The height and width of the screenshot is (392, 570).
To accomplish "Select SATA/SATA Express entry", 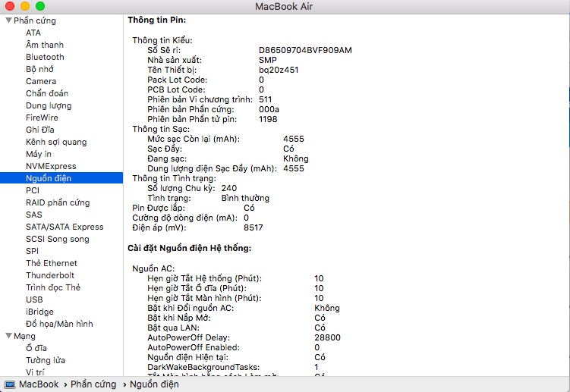I will click(65, 227).
